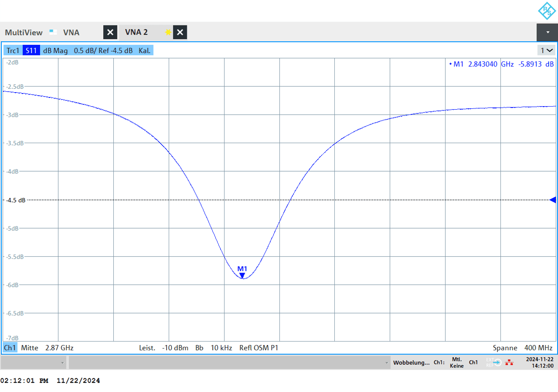
Task: Click the Trc1 trace label
Action: 13,50
